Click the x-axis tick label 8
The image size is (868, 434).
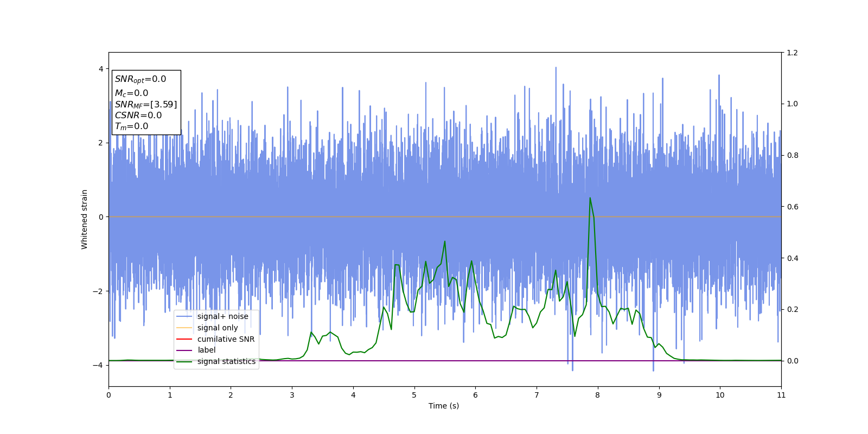(597, 395)
